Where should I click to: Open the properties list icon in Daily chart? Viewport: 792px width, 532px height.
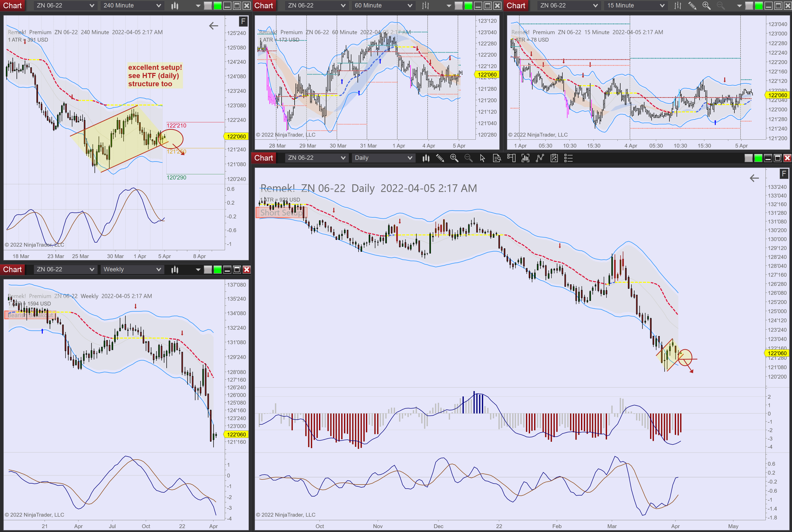pyautogui.click(x=568, y=158)
